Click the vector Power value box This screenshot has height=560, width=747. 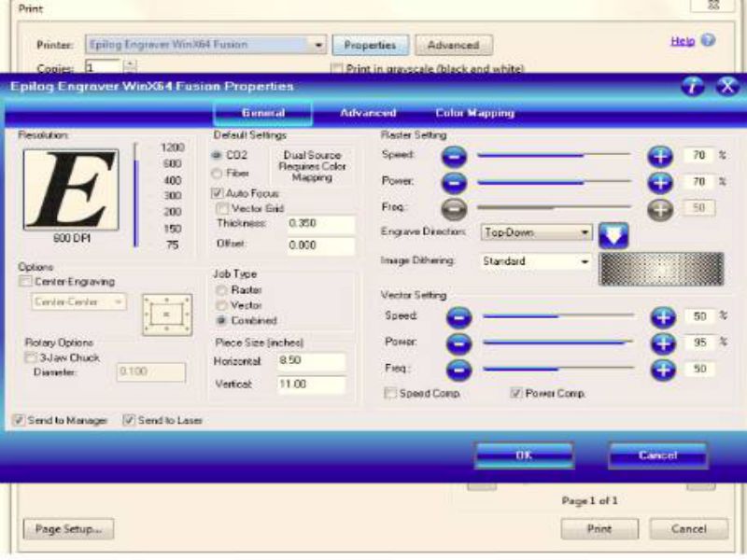click(699, 343)
